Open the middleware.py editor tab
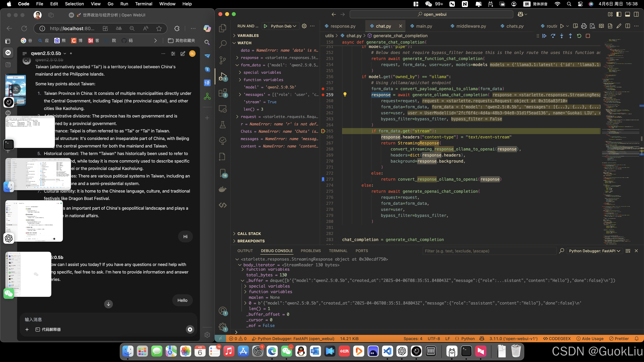 (471, 26)
